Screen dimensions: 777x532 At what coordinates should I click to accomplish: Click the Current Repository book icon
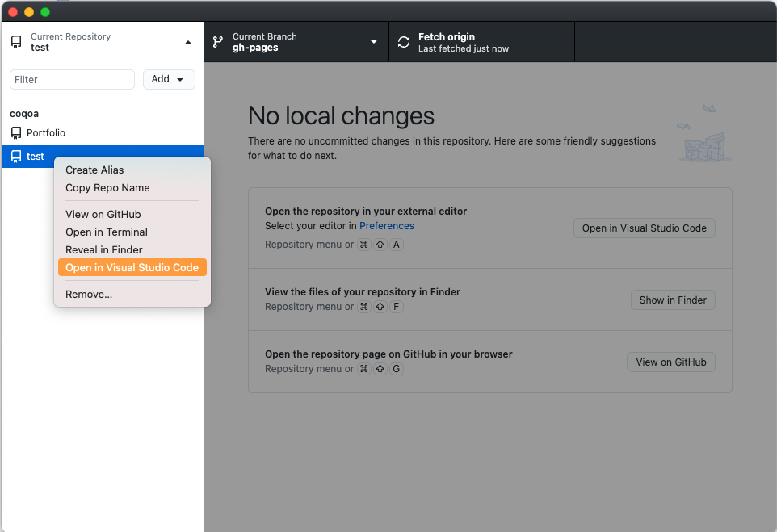[16, 42]
